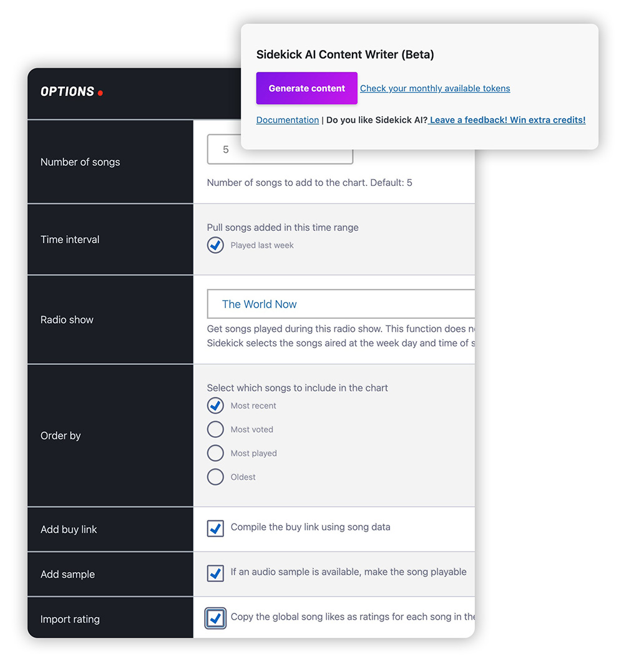Select the Played last week option

coord(215,245)
